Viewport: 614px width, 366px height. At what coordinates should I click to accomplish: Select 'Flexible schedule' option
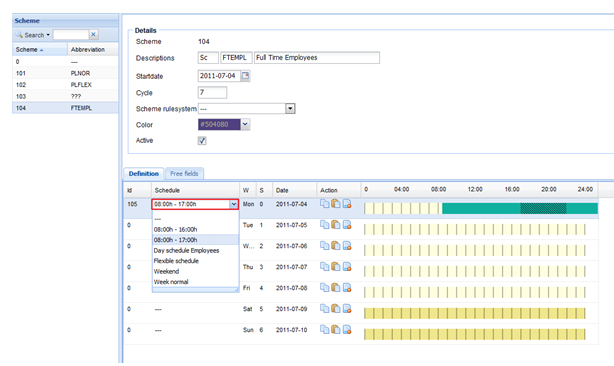[x=195, y=261]
